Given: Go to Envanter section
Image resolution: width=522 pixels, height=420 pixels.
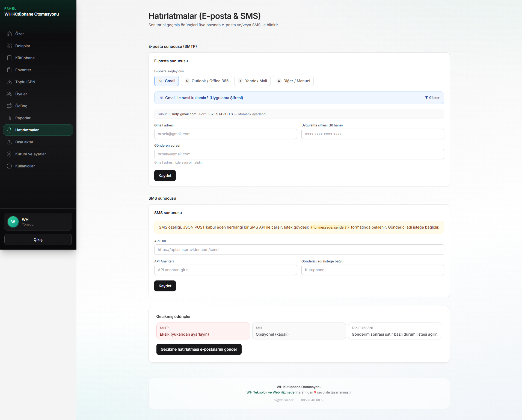Looking at the screenshot, I should click(38, 70).
